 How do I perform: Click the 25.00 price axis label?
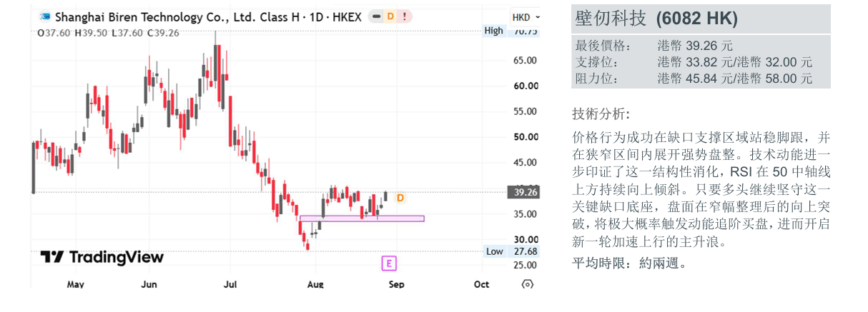coord(526,265)
